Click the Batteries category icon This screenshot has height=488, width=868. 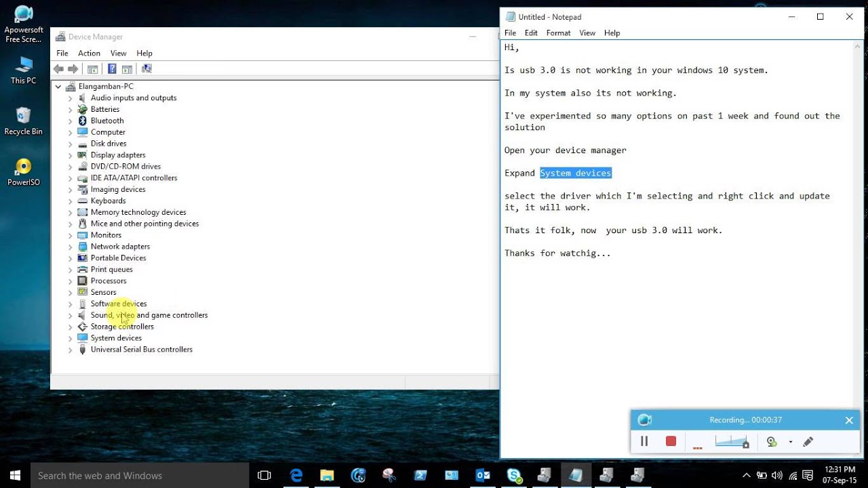coord(83,109)
